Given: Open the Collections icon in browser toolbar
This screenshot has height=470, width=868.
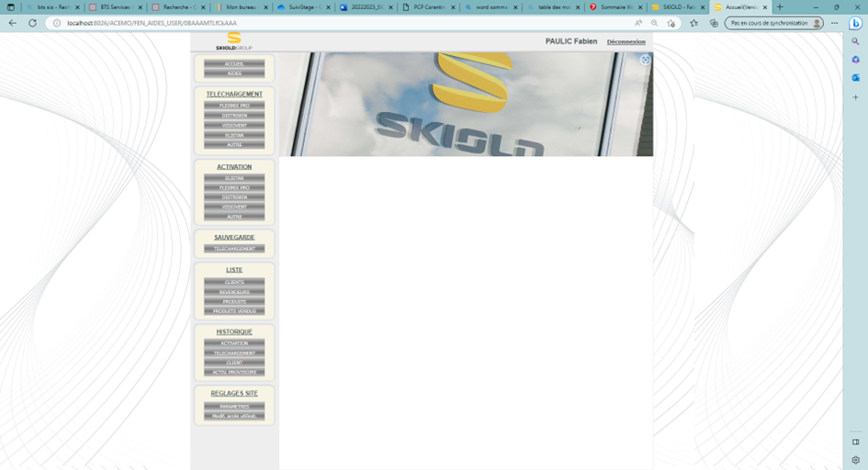Looking at the screenshot, I should (x=714, y=23).
